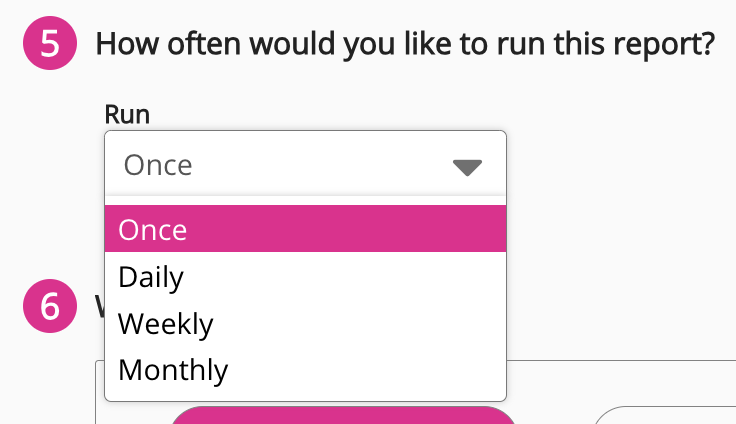The width and height of the screenshot is (736, 424).
Task: Click the pink step 5 number badge
Action: [49, 46]
